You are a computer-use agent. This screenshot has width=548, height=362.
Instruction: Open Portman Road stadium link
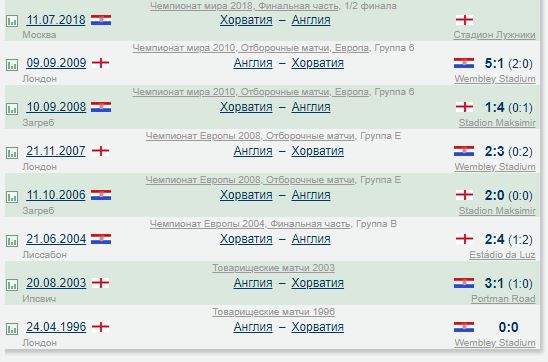[x=503, y=299]
